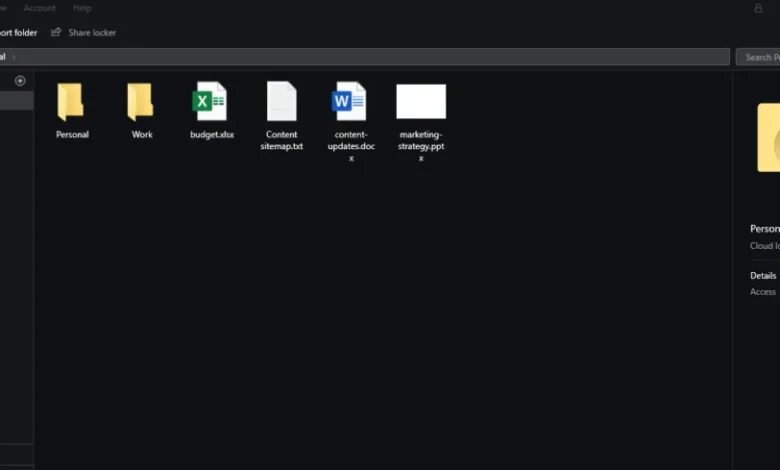Open the Help menu

point(82,8)
